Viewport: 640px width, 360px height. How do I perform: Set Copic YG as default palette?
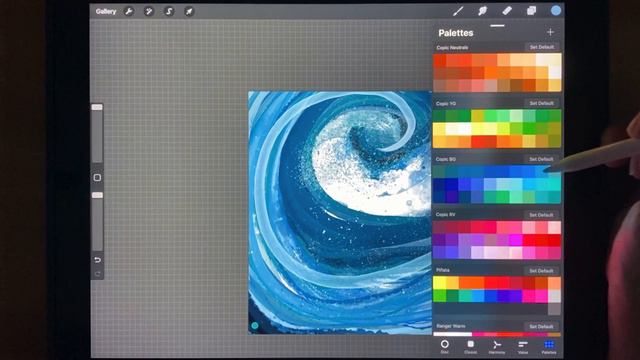(542, 103)
